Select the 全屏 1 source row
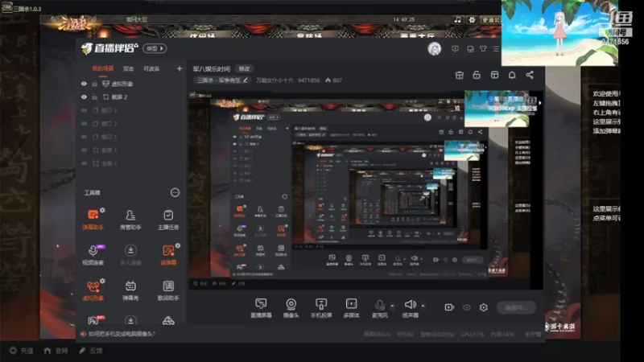The width and height of the screenshot is (644, 362). [x=131, y=163]
